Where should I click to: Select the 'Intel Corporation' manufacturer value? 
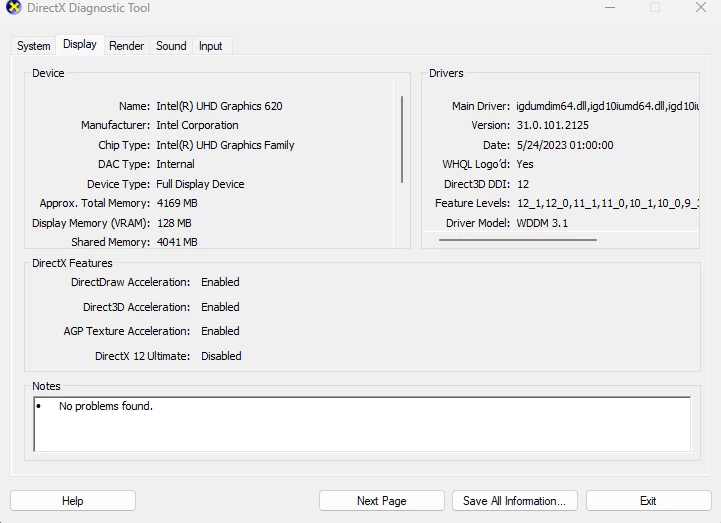coord(197,125)
